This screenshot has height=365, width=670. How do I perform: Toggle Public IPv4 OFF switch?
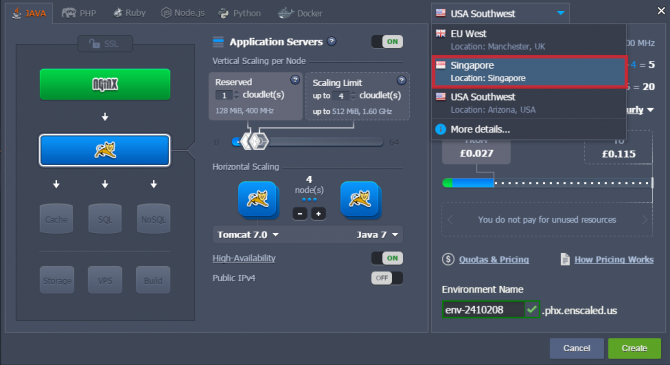[387, 278]
